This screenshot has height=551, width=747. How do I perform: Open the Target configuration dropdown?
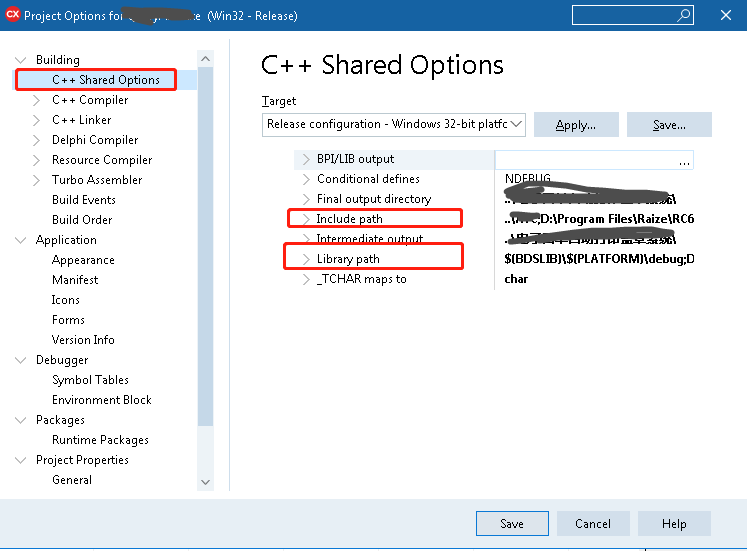(x=516, y=124)
